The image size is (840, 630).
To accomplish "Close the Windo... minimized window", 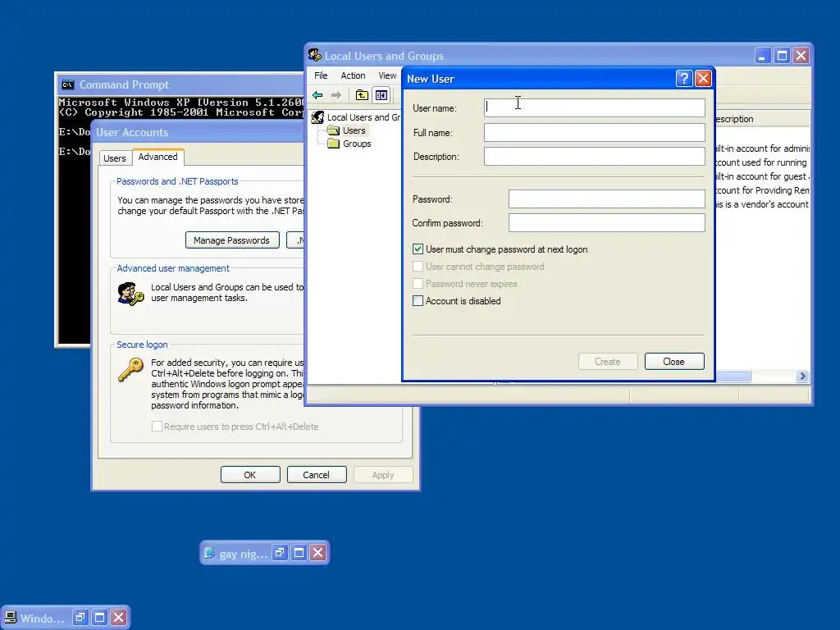I will [119, 617].
